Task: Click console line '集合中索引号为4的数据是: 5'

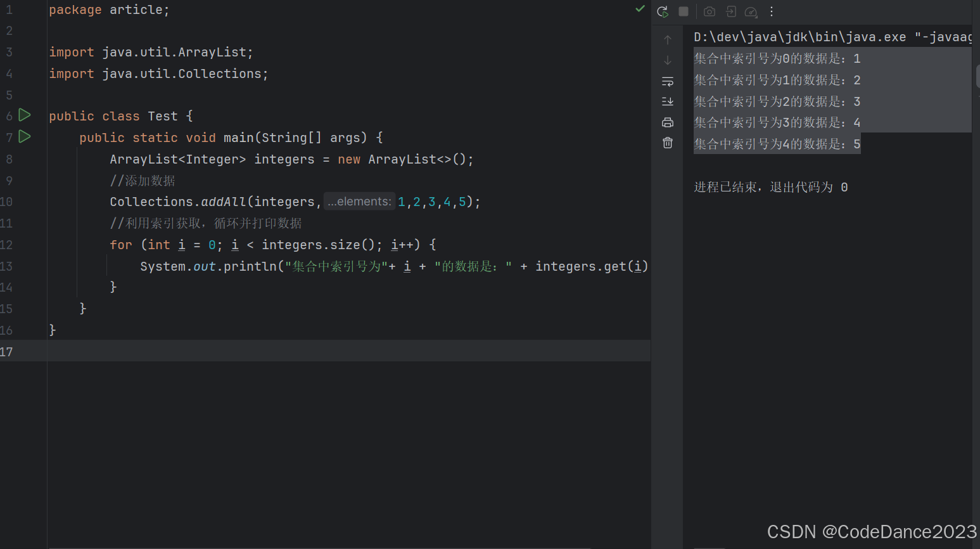Action: [x=777, y=144]
